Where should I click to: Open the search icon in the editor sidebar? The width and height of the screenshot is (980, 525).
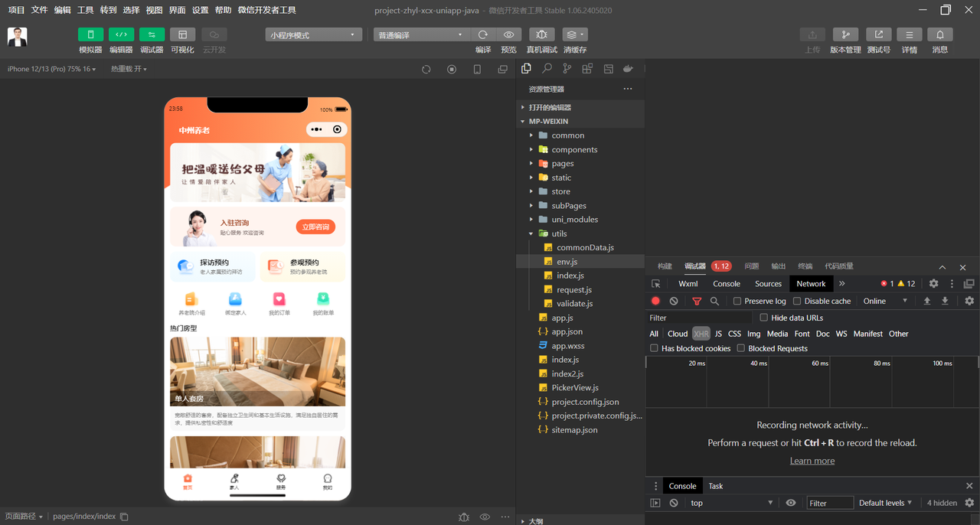click(x=547, y=69)
